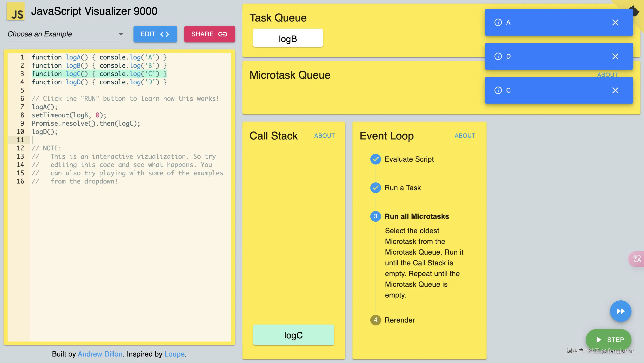Click the JS logo icon
Screen dimensions: 644x363
pos(15,11)
